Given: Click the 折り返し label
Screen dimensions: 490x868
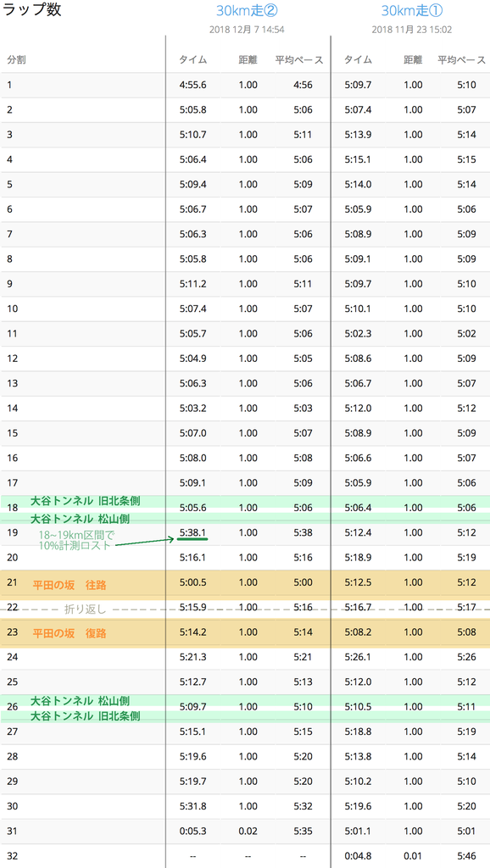Looking at the screenshot, I should click(x=85, y=609).
